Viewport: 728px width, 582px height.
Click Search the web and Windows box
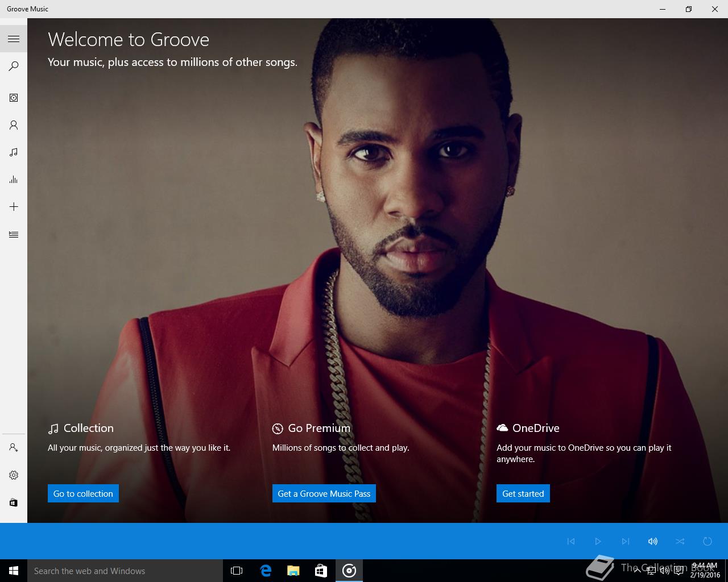click(125, 571)
